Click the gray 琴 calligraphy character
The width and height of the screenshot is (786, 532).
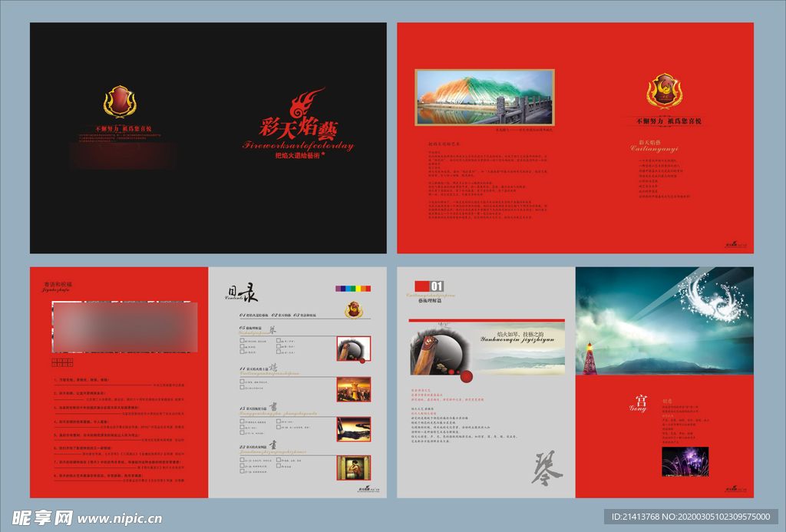coord(547,468)
